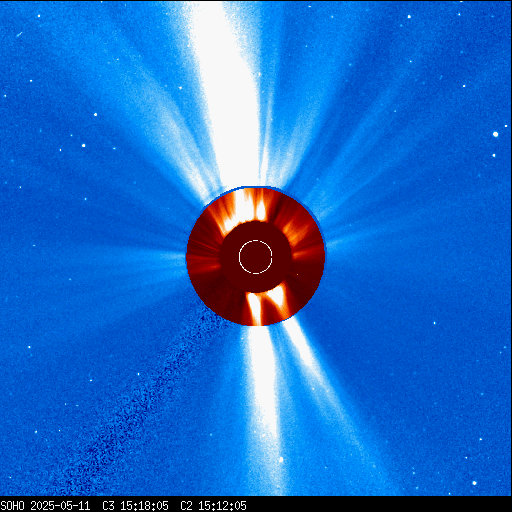Click the small orange dot in red C2 field
This screenshot has height=512, width=512.
(x=297, y=275)
